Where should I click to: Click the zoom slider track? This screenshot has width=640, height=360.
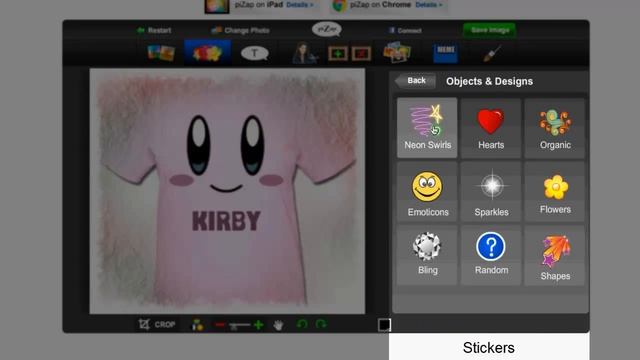[x=240, y=325]
